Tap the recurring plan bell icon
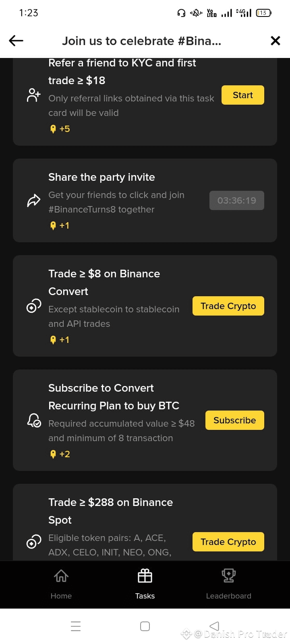 [x=34, y=421]
